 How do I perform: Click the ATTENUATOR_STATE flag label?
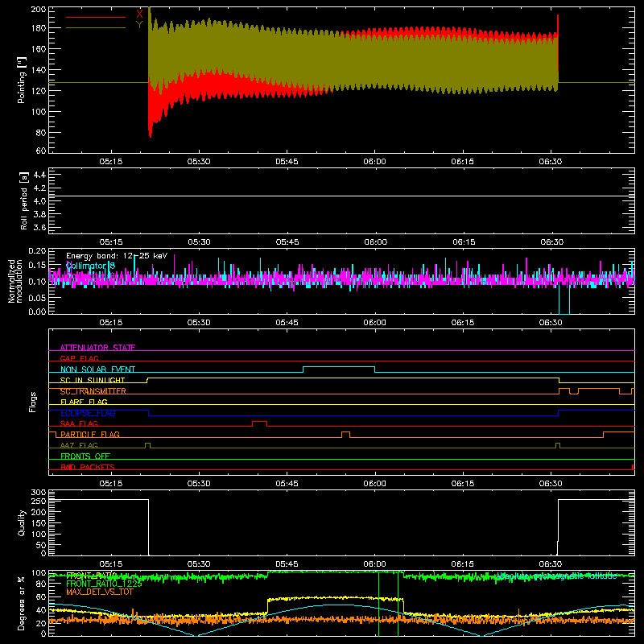pyautogui.click(x=97, y=348)
